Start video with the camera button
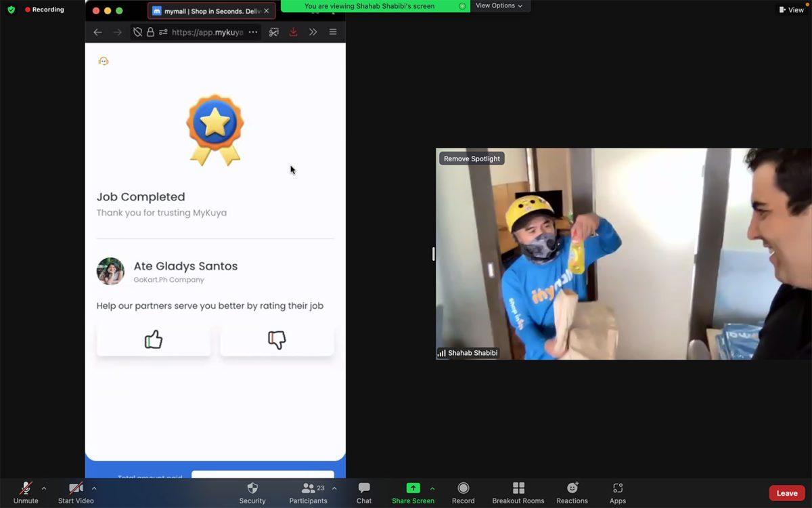The height and width of the screenshot is (508, 812). [x=76, y=492]
